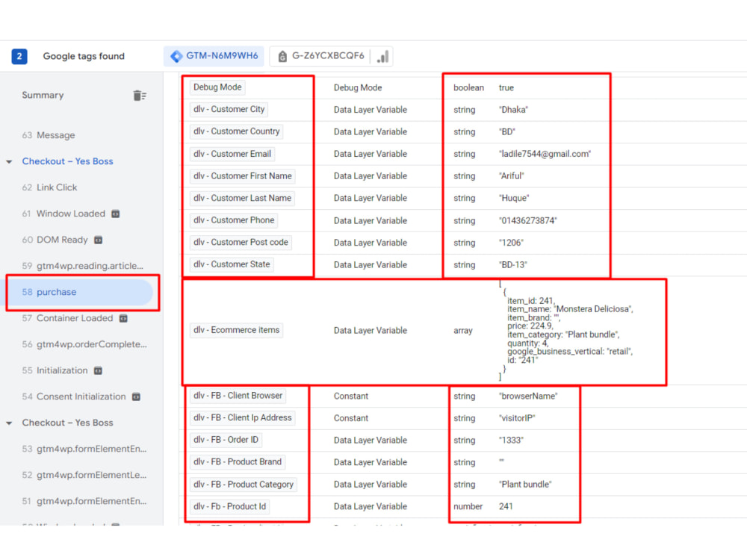Screen dimensions: 747x560
Task: Select event 62 Link Click
Action: coord(49,187)
